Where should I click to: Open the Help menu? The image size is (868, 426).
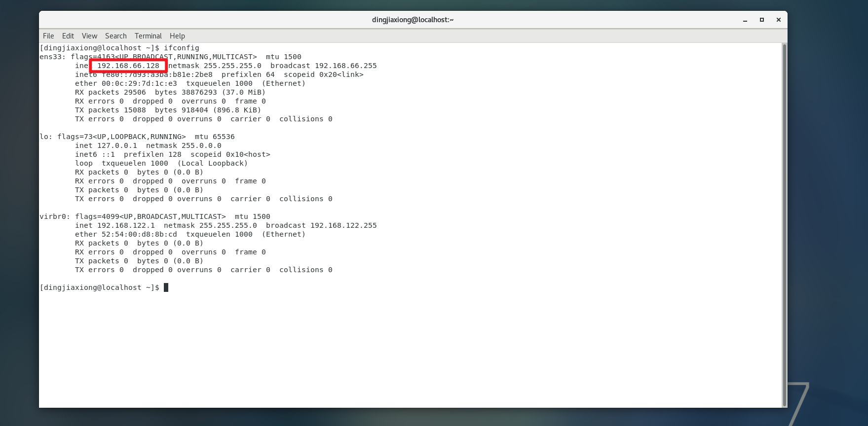177,36
